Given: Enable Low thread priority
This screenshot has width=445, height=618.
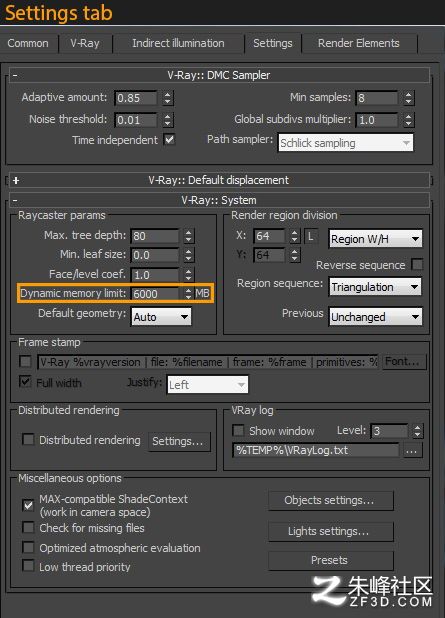Looking at the screenshot, I should point(28,566).
